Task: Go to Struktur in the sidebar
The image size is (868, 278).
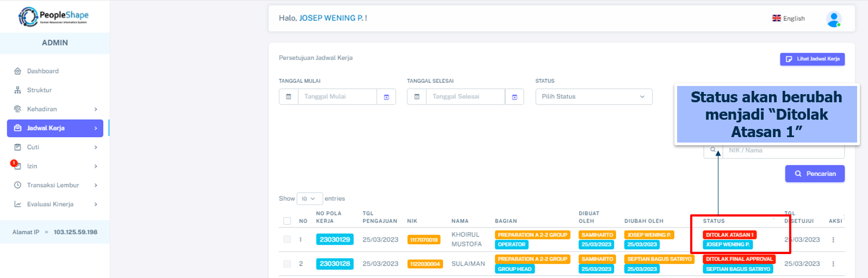Action: pyautogui.click(x=39, y=90)
